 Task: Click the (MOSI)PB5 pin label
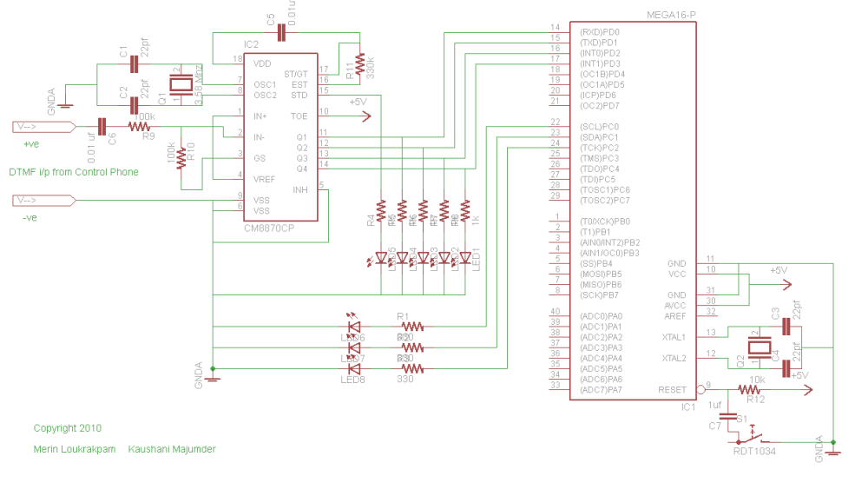coord(601,274)
